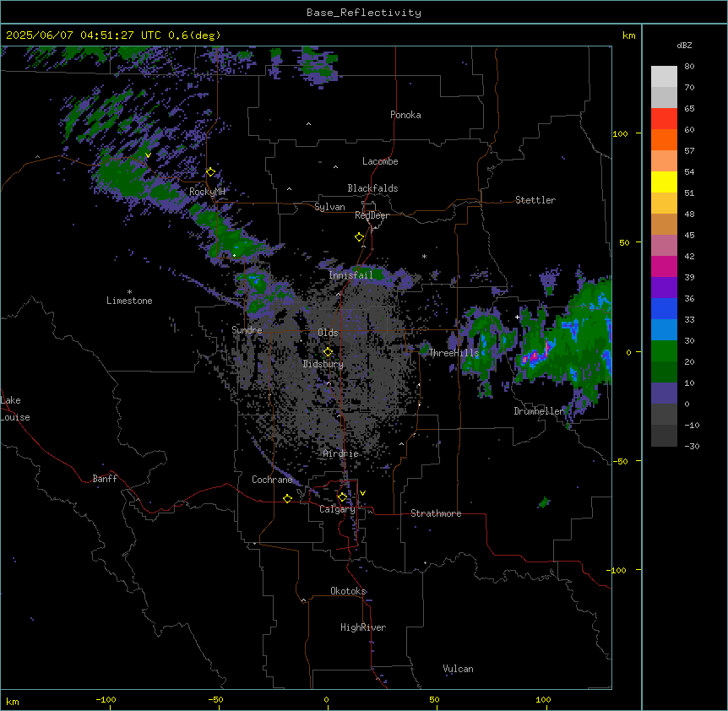The image size is (728, 711).
Task: Pick the orange 57-60 dBZ legend swatch
Action: [664, 139]
